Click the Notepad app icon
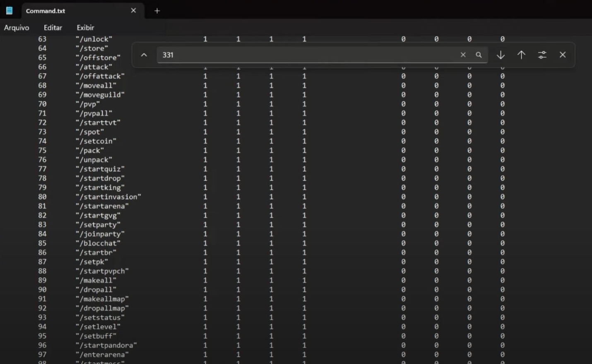The height and width of the screenshot is (364, 592). point(9,11)
